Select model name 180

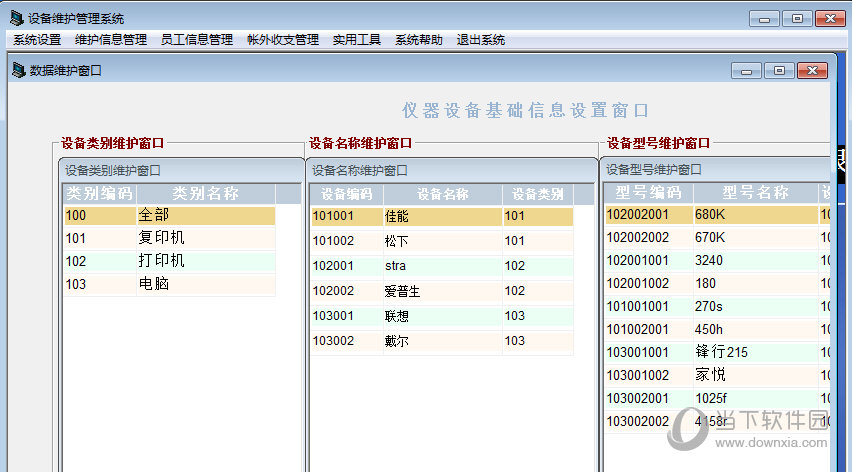point(755,284)
